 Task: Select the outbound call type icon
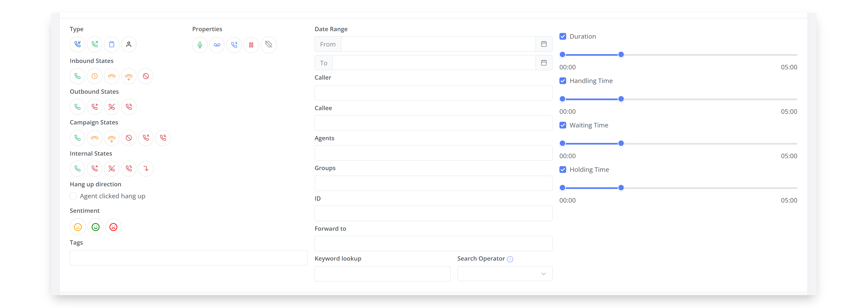point(95,44)
